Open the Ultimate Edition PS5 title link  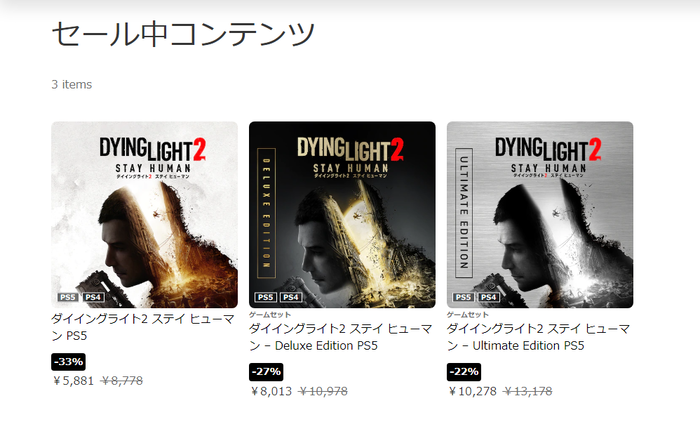(538, 337)
